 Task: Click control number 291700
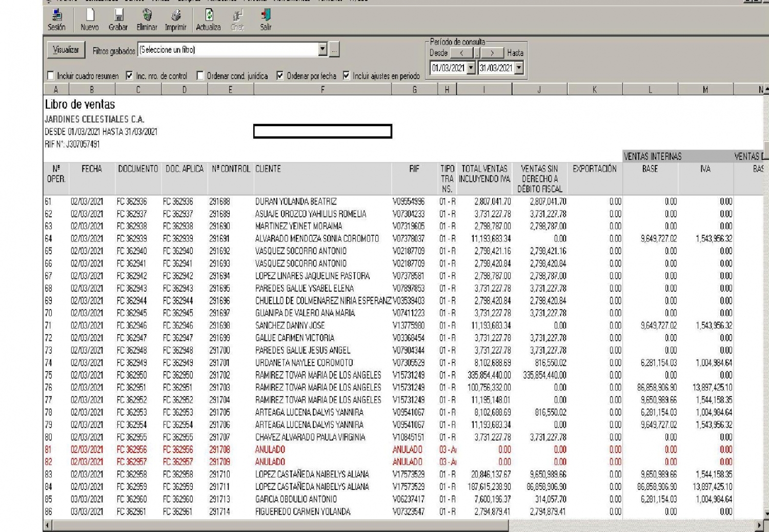tap(219, 350)
